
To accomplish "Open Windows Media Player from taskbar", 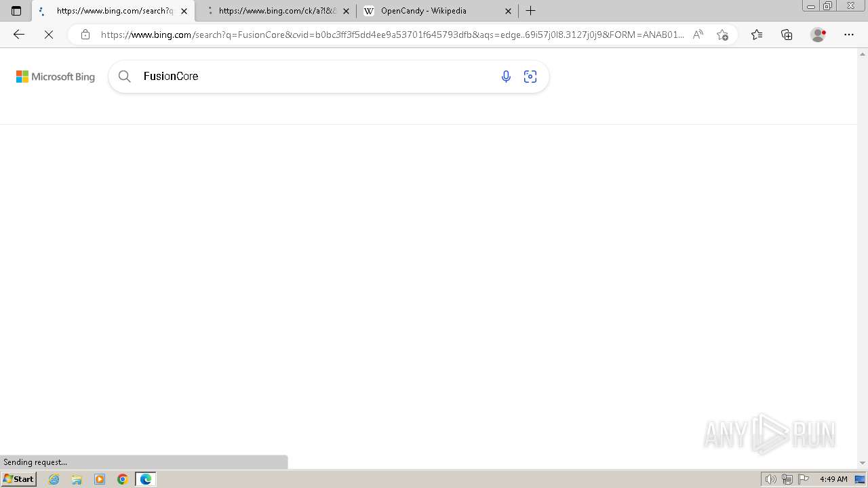I will click(x=100, y=479).
